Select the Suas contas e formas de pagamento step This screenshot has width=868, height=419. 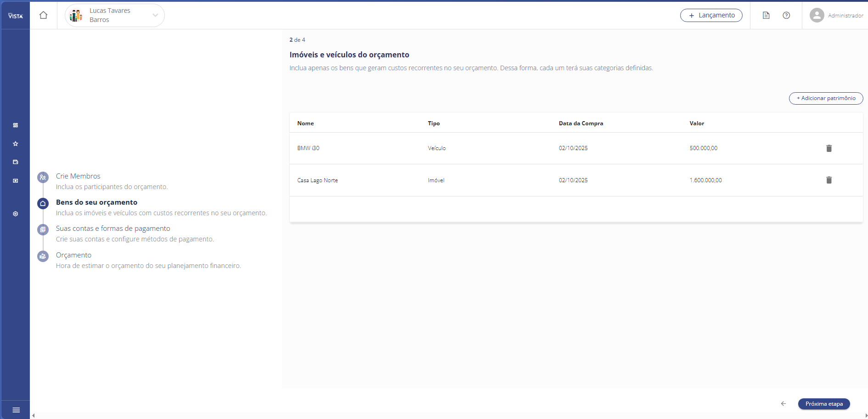[x=113, y=229]
